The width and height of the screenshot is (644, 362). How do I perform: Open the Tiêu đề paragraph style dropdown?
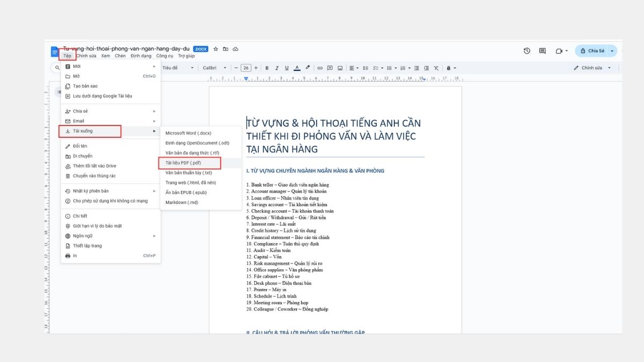tap(178, 68)
